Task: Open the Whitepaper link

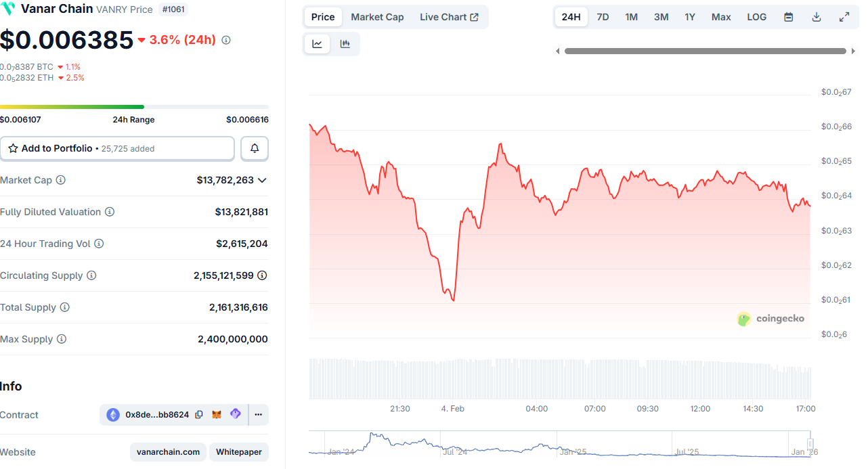Action: tap(239, 452)
